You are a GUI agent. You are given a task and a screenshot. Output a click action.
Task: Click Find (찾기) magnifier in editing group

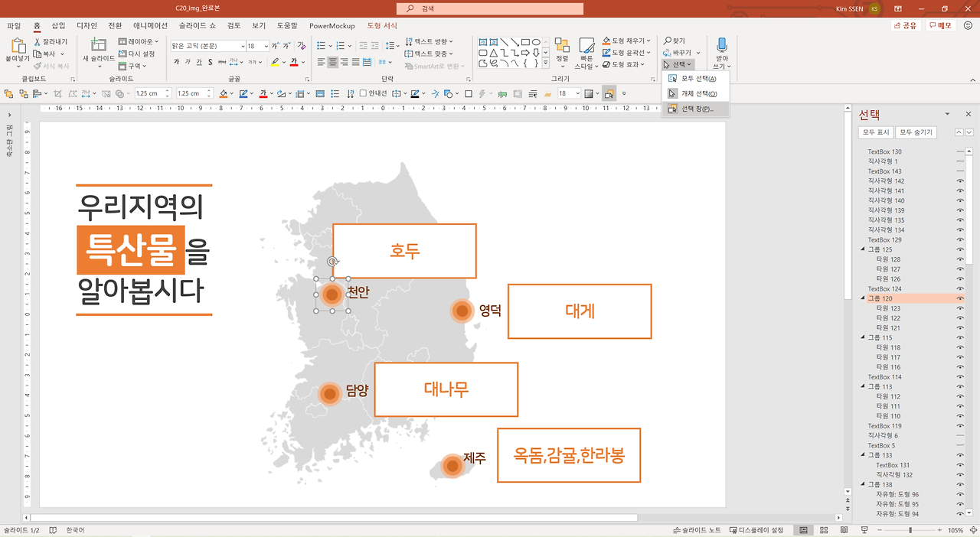pos(675,41)
